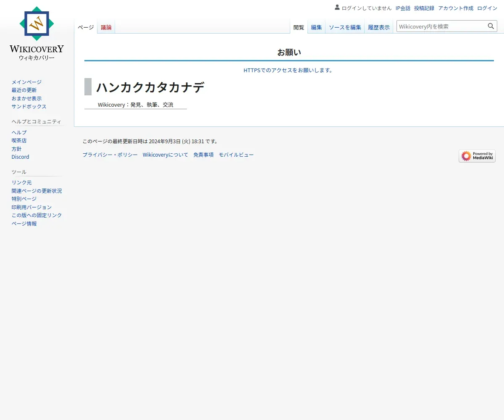The width and height of the screenshot is (504, 420).
Task: Switch to モバイルビュー
Action: pos(236,155)
